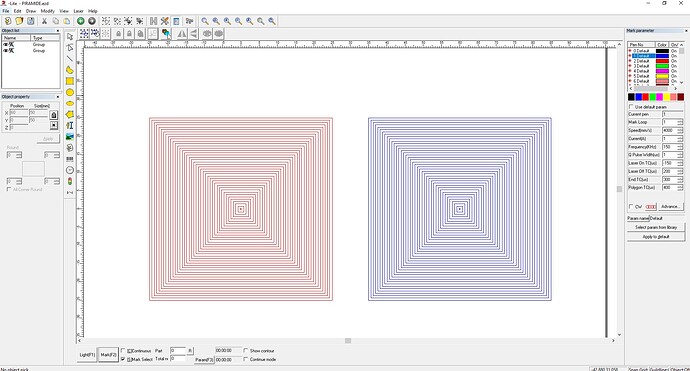Click the Part count input field
The height and width of the screenshot is (371, 690).
tap(178, 351)
